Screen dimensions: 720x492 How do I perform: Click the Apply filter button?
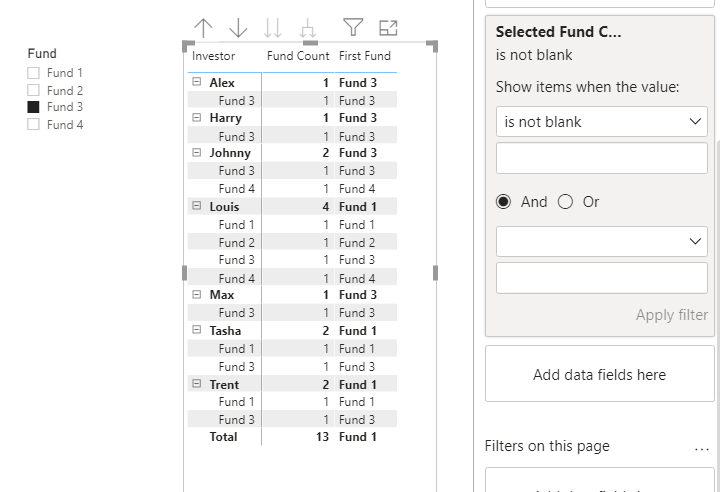pyautogui.click(x=671, y=315)
